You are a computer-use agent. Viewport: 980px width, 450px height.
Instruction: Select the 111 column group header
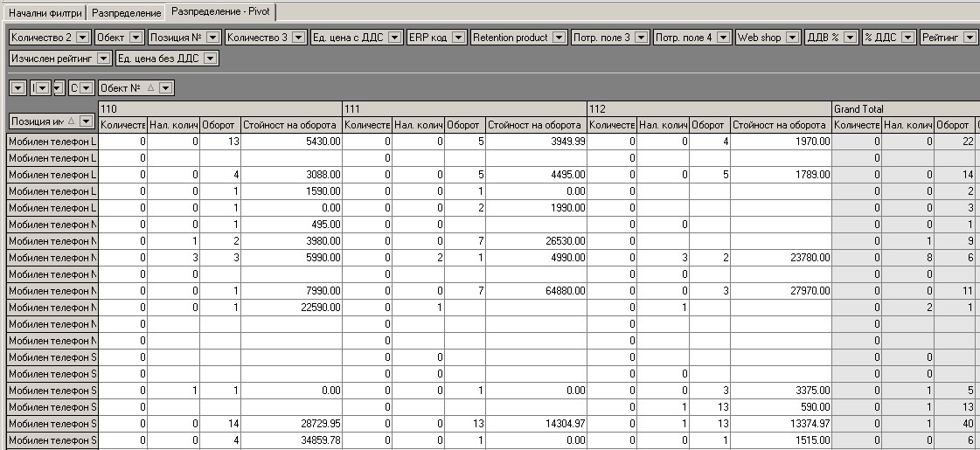pos(465,108)
